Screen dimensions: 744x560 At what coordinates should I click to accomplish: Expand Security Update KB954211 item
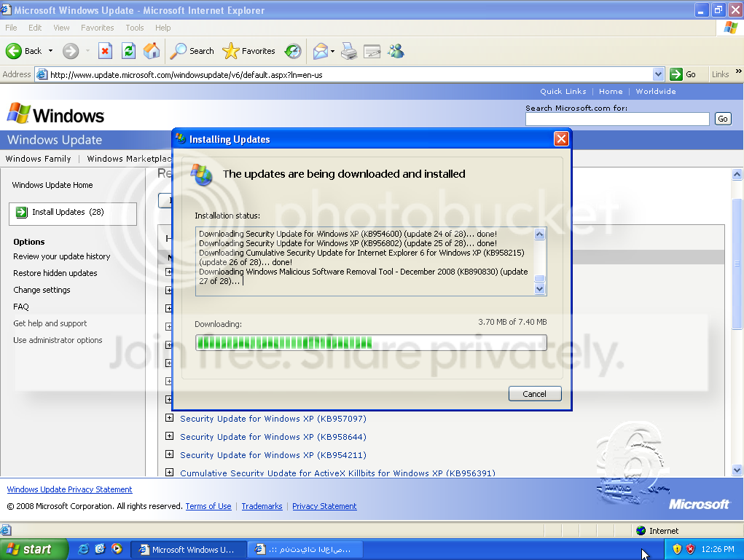tap(169, 454)
